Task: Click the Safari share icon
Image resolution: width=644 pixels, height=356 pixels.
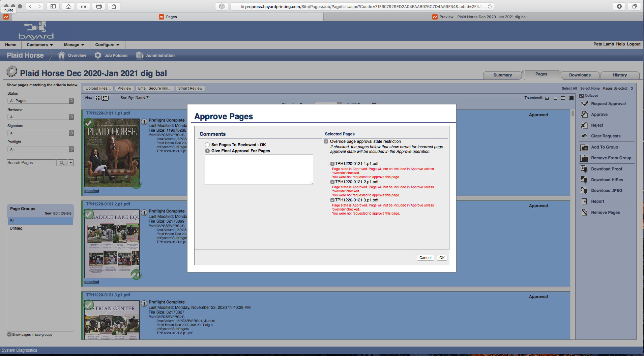Action: 114,6
